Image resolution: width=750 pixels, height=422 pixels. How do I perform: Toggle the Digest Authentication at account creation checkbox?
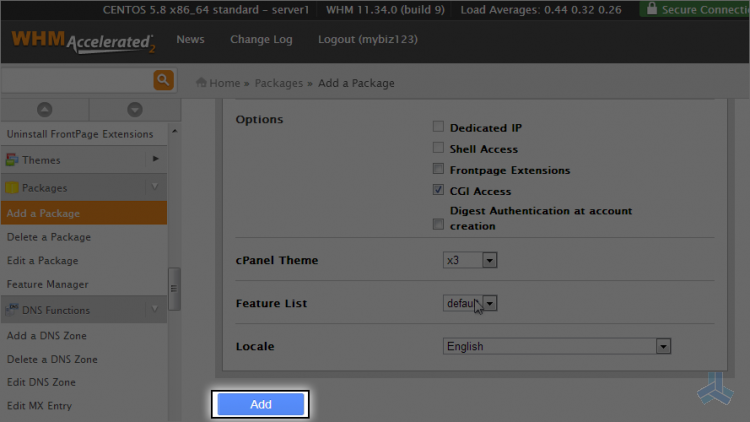tap(438, 224)
